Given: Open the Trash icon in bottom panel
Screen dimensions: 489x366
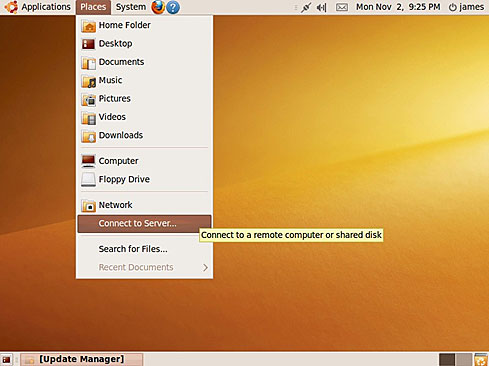Looking at the screenshot, I should click(481, 360).
